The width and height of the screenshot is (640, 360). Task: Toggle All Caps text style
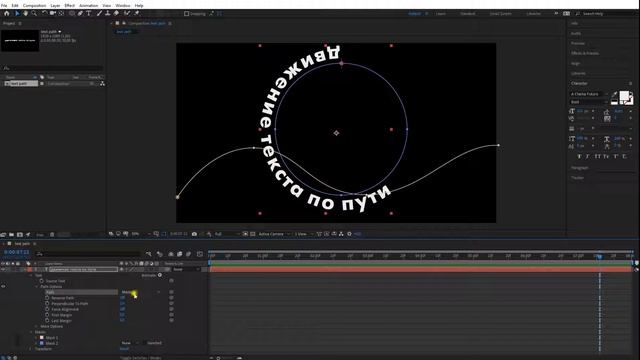(x=598, y=157)
